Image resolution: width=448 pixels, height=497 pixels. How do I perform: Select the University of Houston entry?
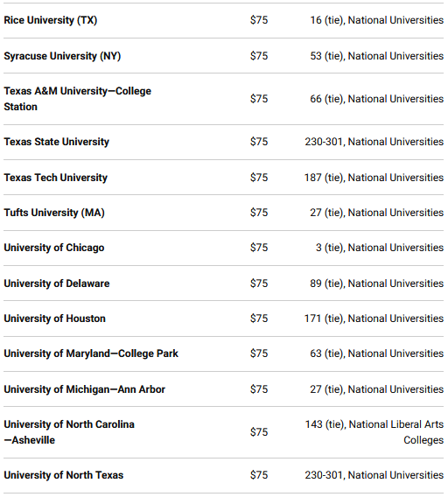click(54, 318)
